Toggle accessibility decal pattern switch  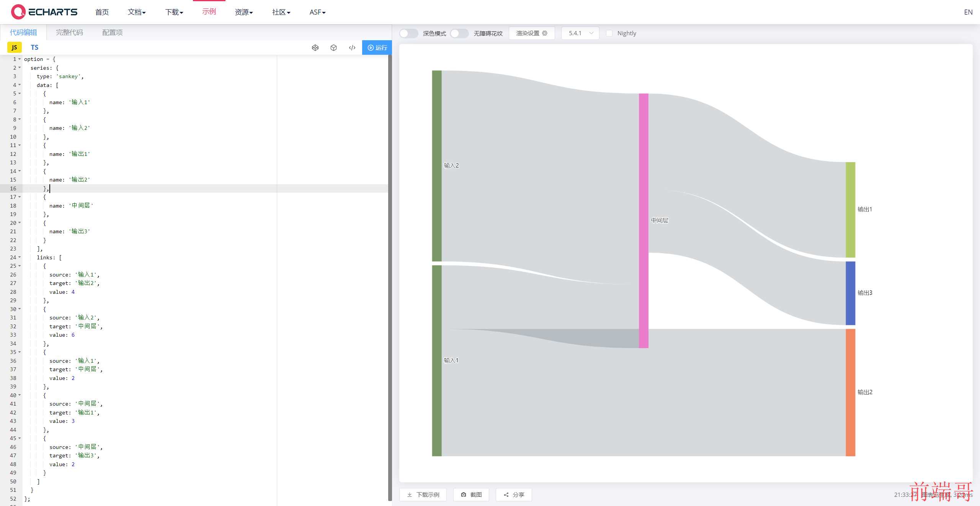(459, 33)
